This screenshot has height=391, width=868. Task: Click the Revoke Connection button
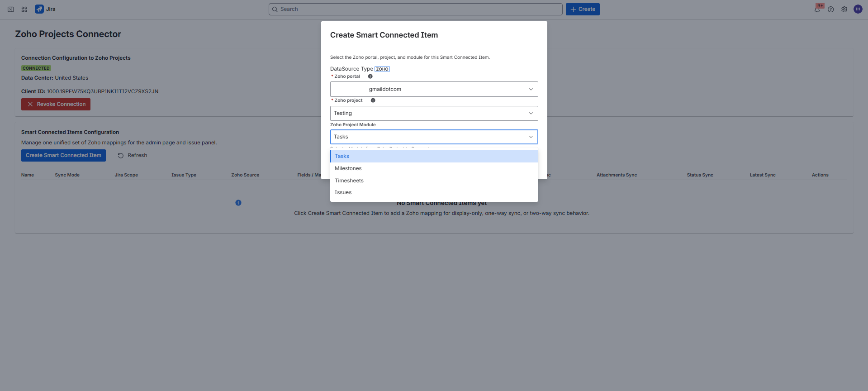[56, 104]
